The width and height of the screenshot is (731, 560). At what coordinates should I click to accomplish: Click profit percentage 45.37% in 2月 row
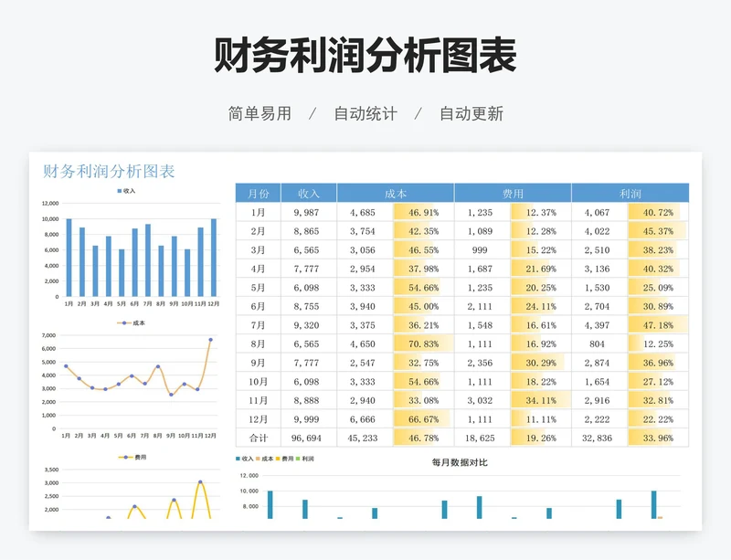click(x=658, y=231)
